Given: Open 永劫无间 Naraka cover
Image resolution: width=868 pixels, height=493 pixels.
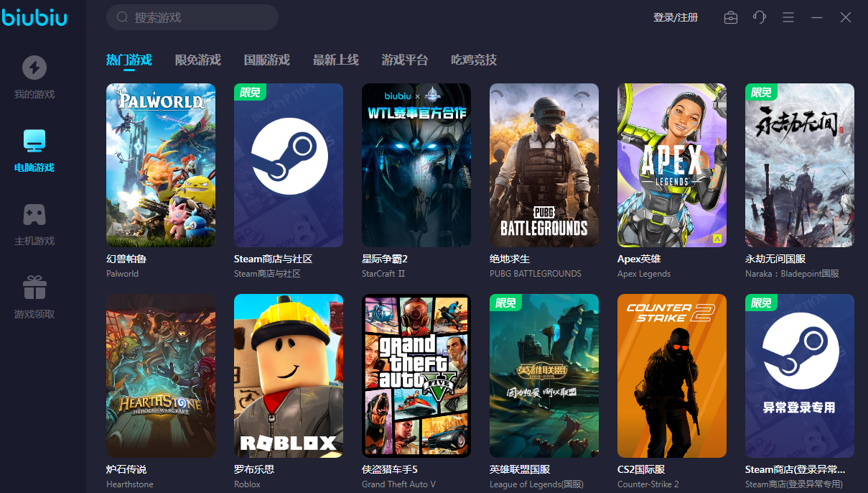Looking at the screenshot, I should tap(800, 165).
